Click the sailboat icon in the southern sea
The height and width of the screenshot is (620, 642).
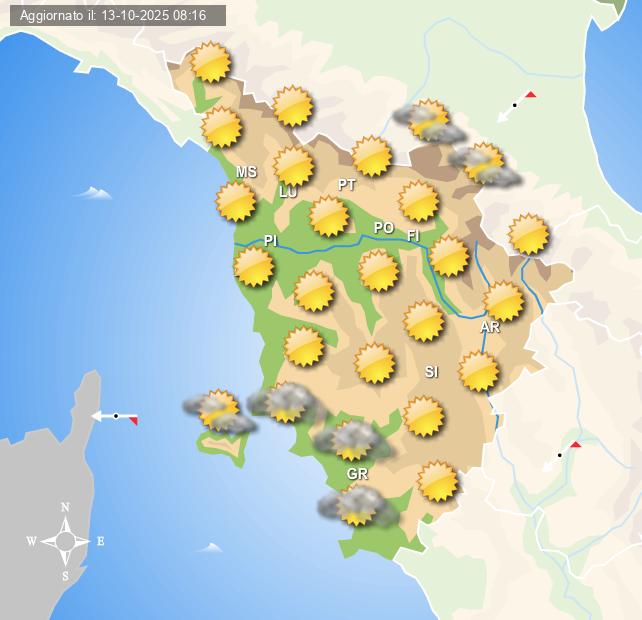click(209, 548)
